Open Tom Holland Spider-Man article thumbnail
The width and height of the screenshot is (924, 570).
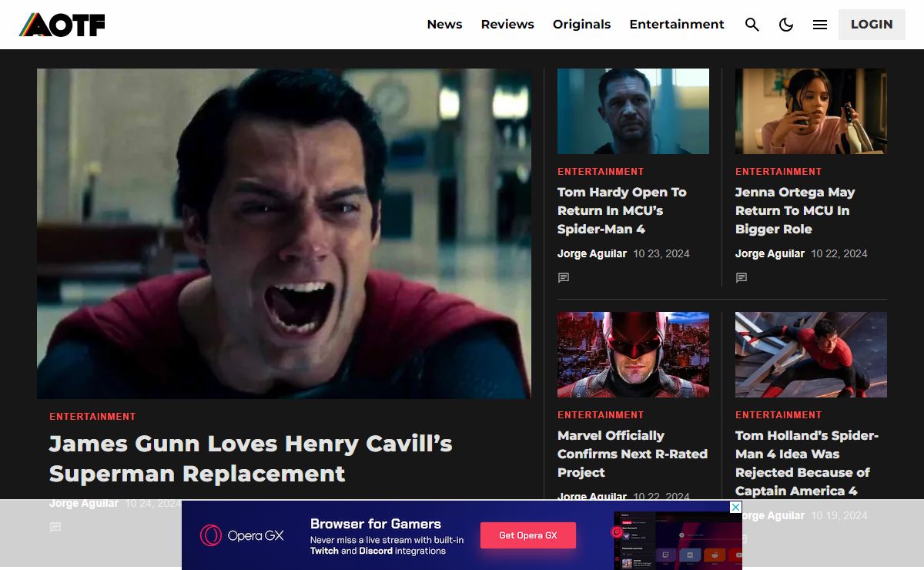pyautogui.click(x=811, y=354)
